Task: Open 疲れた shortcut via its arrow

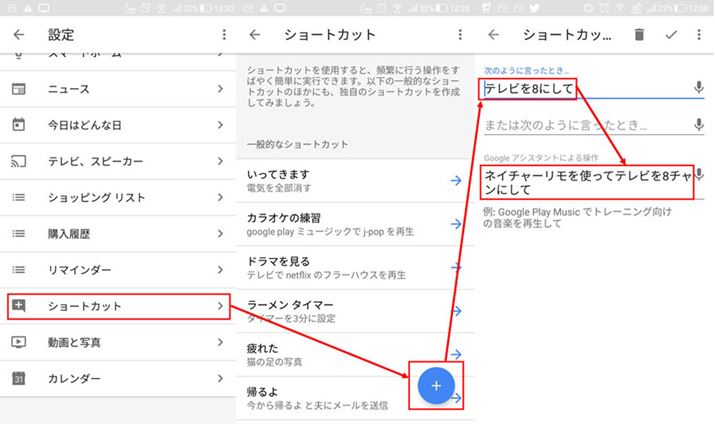Action: pyautogui.click(x=456, y=354)
